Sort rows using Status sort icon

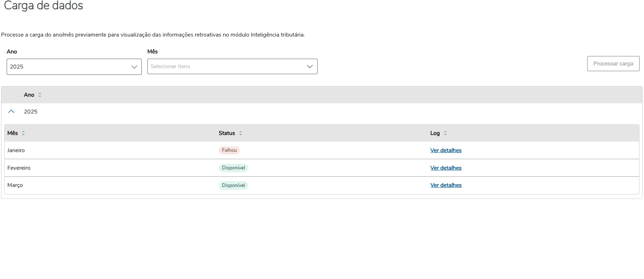click(x=241, y=133)
